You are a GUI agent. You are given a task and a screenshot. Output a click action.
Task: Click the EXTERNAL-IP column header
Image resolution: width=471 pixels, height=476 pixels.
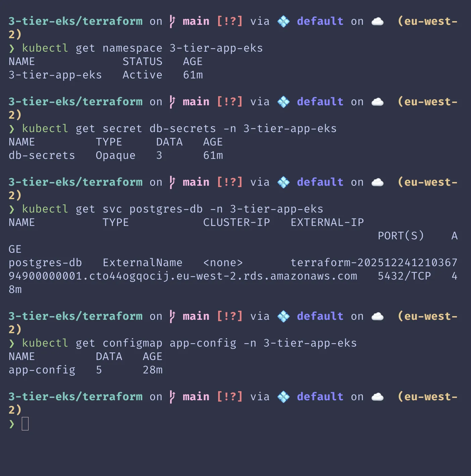pos(327,223)
